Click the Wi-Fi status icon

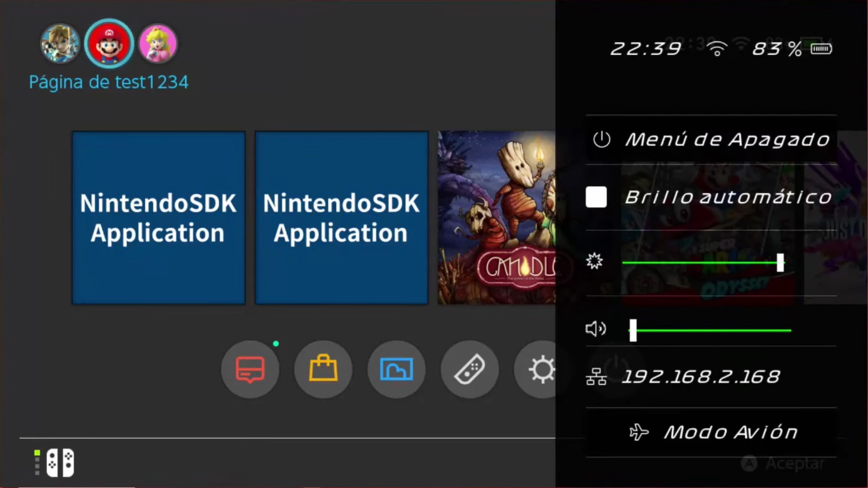tap(717, 48)
